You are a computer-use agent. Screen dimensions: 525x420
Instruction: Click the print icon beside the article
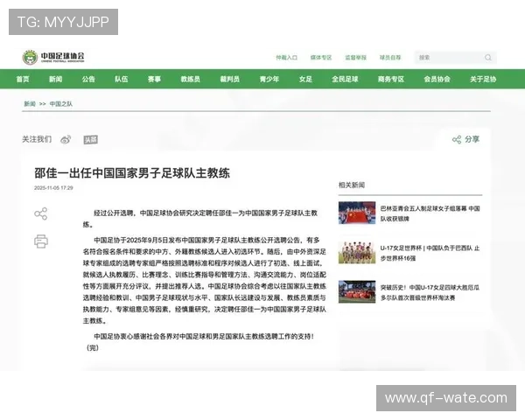point(41,241)
